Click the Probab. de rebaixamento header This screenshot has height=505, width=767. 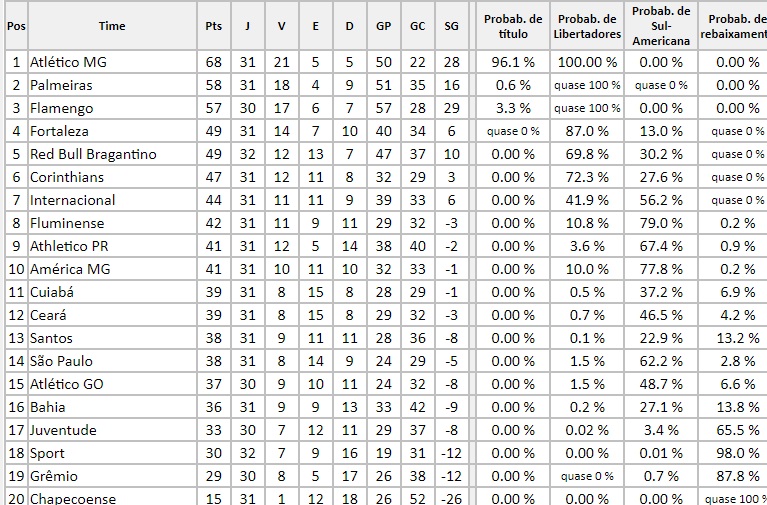coord(733,26)
